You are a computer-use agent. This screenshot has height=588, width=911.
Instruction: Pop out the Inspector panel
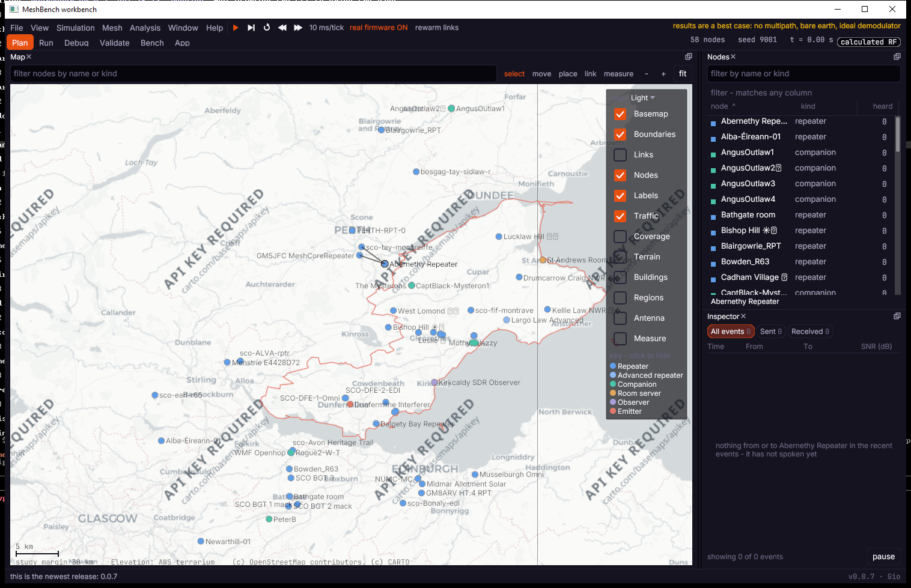(897, 316)
